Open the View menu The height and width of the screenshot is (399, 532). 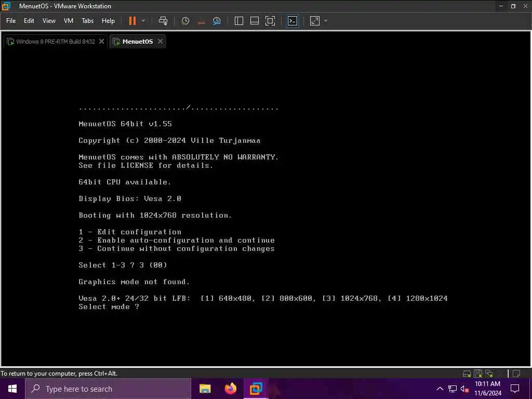(x=49, y=21)
